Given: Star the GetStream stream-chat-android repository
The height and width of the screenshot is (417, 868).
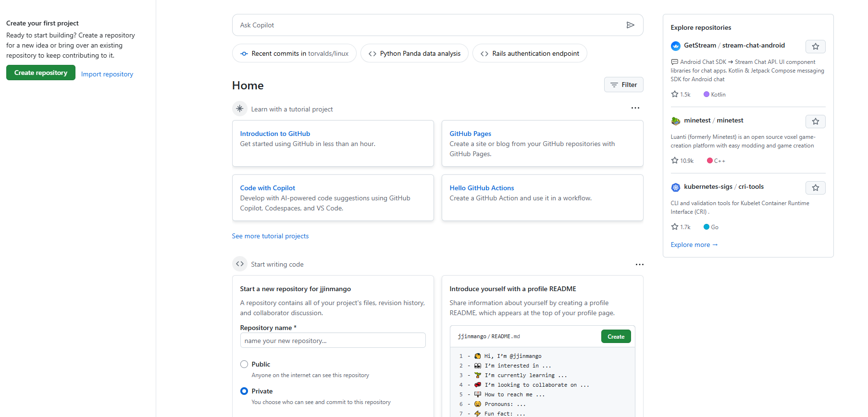Looking at the screenshot, I should click(x=815, y=47).
